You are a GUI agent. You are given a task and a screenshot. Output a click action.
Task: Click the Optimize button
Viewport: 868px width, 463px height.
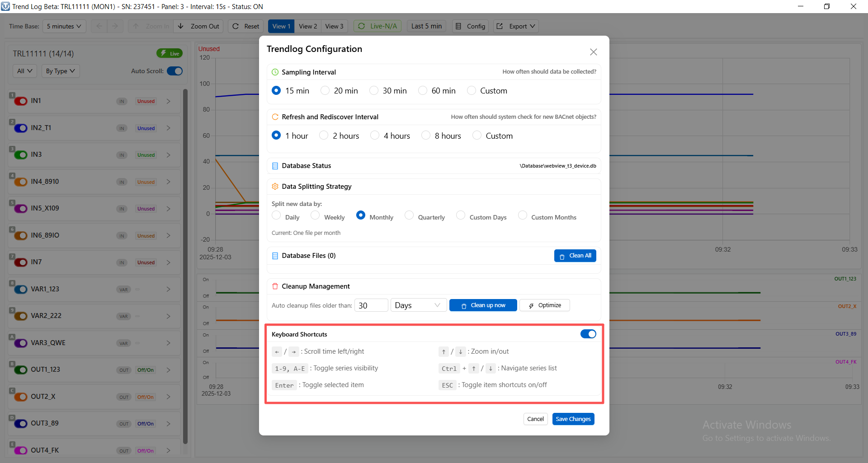pos(544,305)
